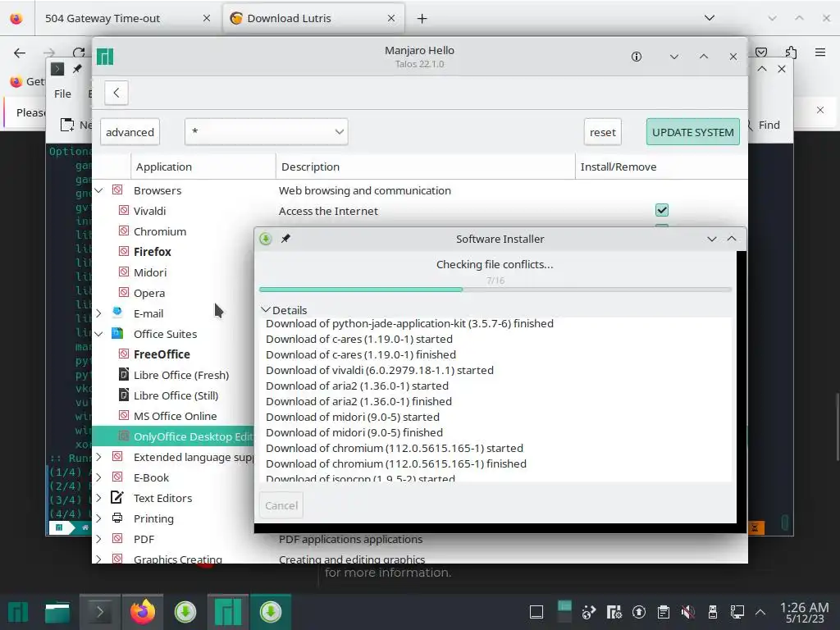Collapse the Browsers category
Image resolution: width=840 pixels, height=630 pixels.
(x=98, y=190)
